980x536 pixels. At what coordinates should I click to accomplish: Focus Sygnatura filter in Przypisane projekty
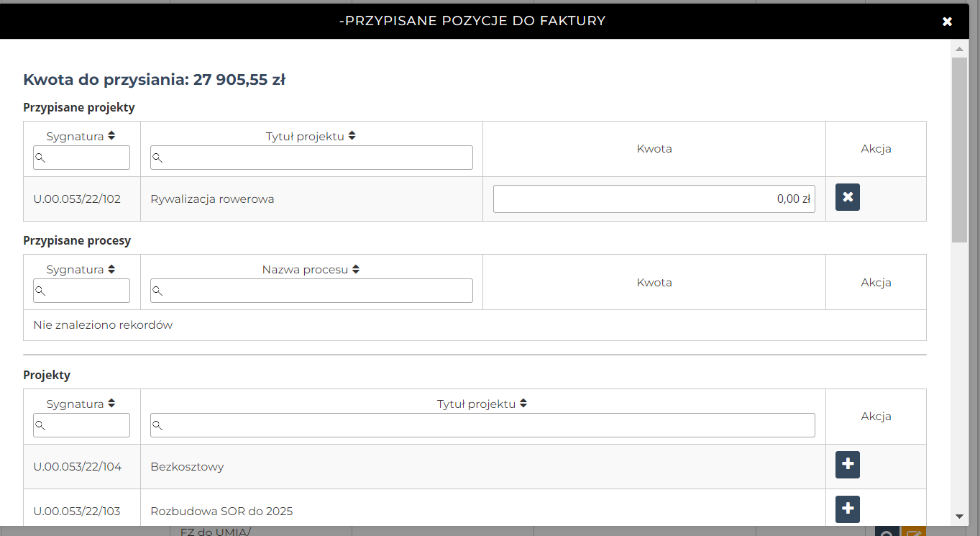[x=82, y=158]
